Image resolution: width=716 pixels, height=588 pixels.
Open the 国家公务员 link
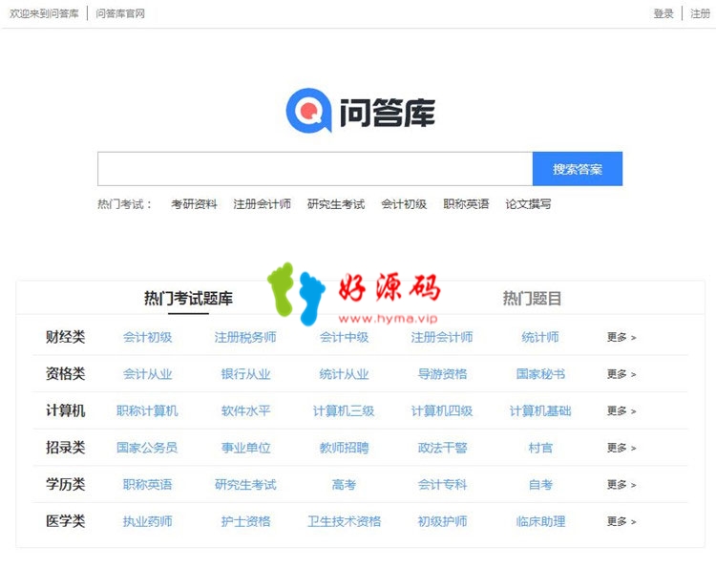coord(147,448)
